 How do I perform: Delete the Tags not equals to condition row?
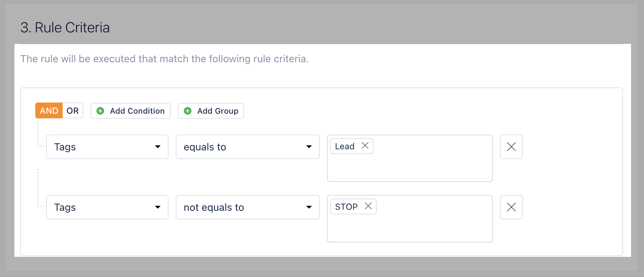tap(511, 207)
